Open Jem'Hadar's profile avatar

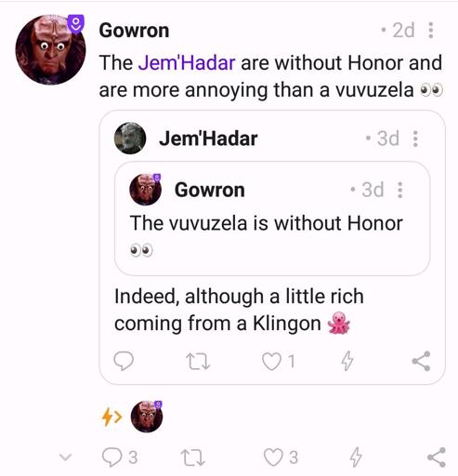pyautogui.click(x=130, y=139)
